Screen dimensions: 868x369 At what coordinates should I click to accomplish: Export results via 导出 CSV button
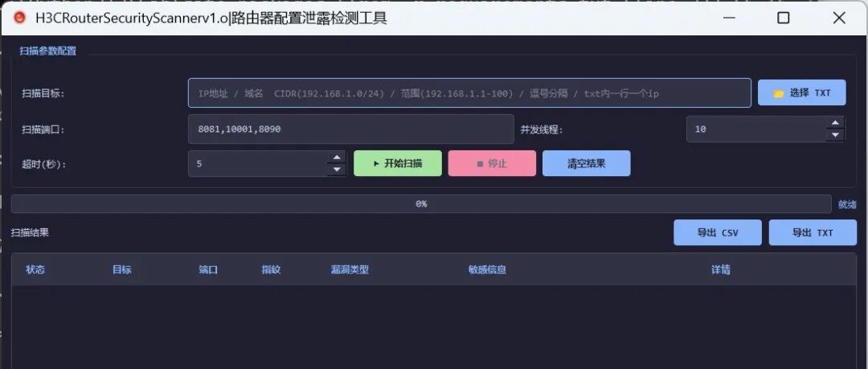[718, 232]
